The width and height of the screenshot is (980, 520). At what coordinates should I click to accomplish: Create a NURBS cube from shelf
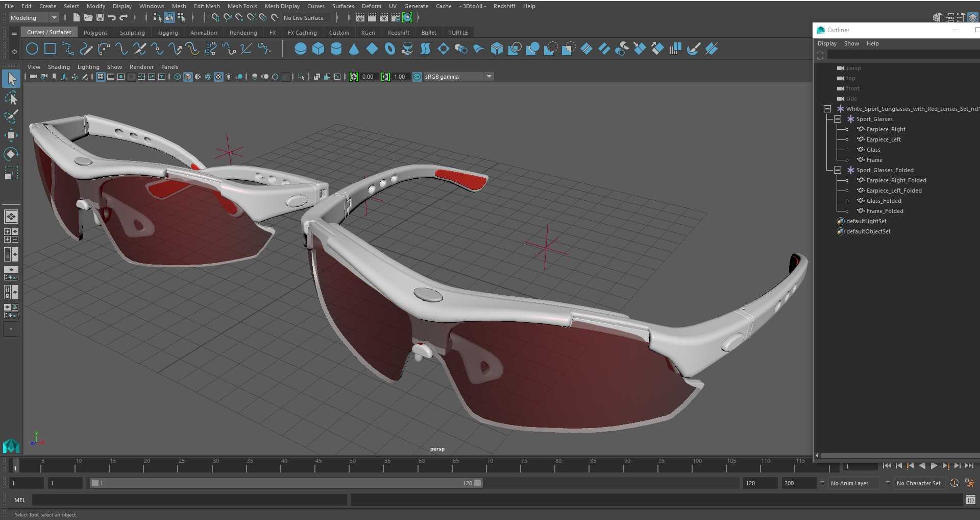point(318,49)
